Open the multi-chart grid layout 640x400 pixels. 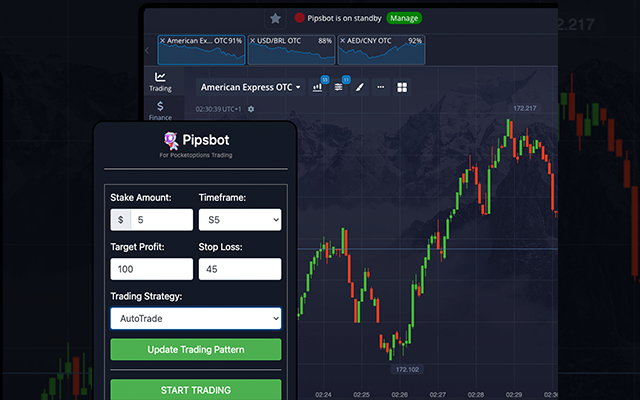click(402, 87)
